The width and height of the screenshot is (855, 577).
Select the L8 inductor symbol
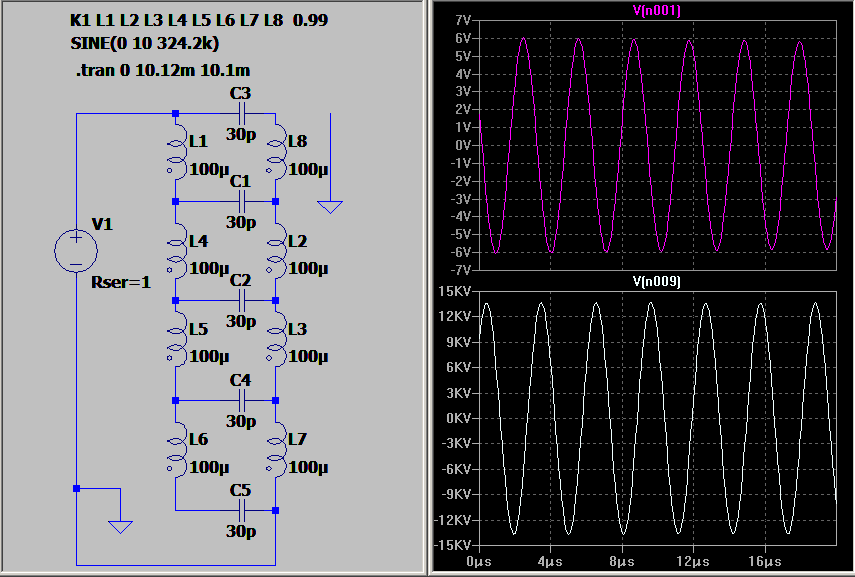276,151
